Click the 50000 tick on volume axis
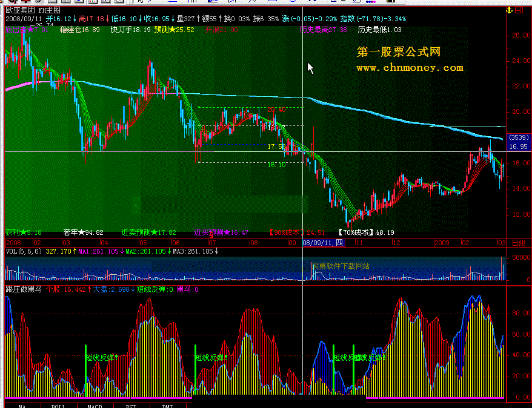 522,257
